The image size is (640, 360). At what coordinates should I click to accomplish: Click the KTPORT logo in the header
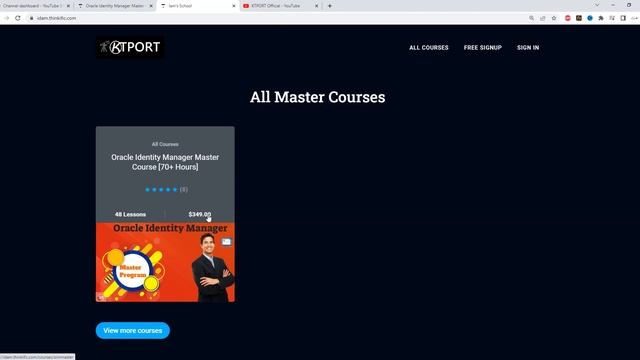(x=131, y=47)
